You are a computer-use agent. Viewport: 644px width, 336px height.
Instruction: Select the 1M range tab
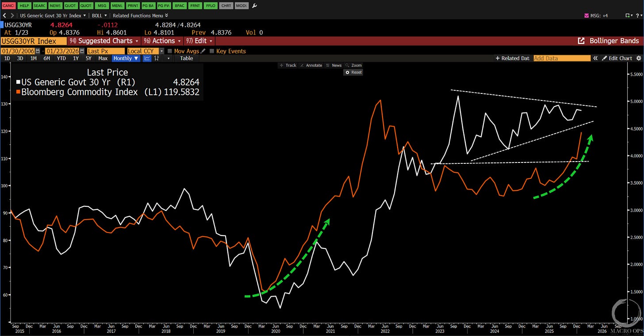33,58
